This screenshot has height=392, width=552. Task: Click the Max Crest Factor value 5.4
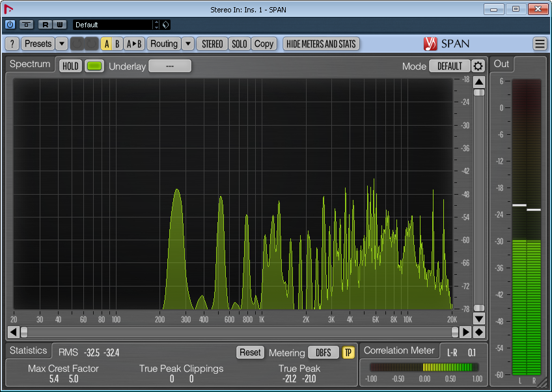pyautogui.click(x=54, y=379)
